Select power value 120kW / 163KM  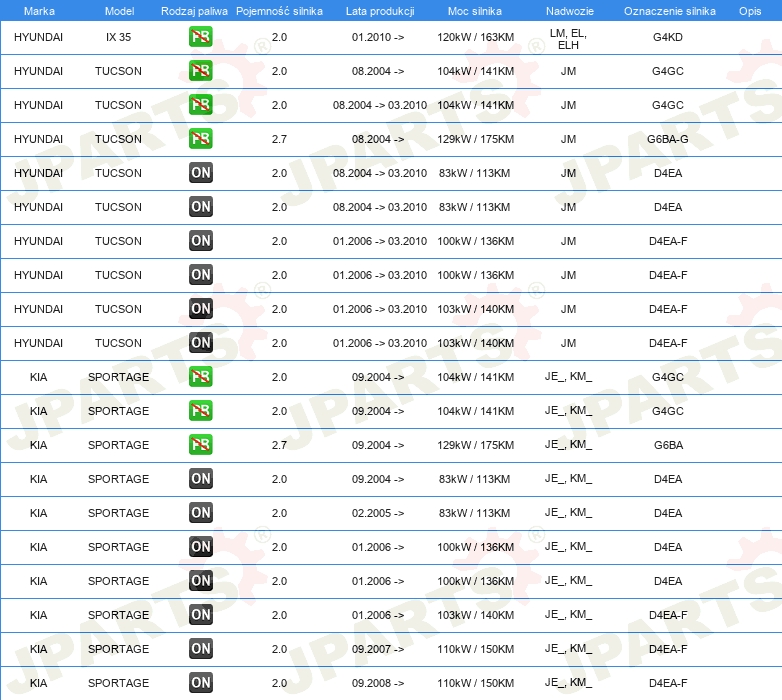click(x=475, y=37)
